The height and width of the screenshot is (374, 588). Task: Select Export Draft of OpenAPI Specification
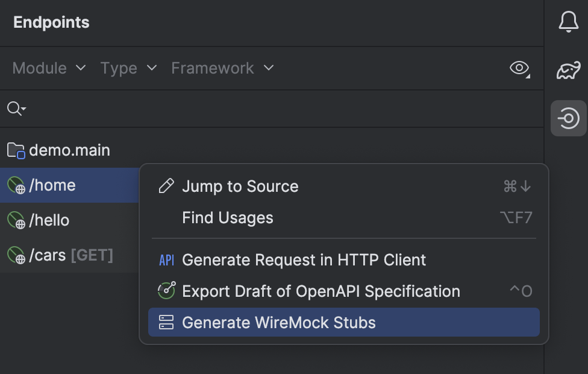coord(321,291)
